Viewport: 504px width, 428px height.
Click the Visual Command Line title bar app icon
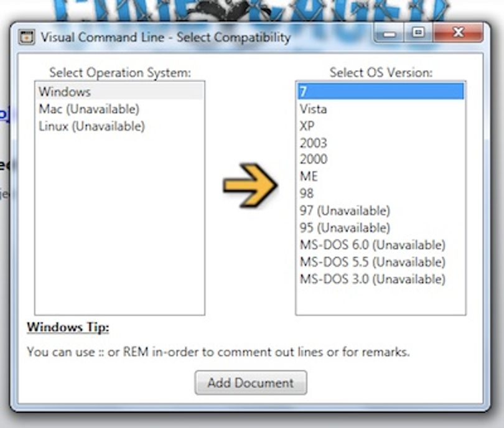click(26, 37)
